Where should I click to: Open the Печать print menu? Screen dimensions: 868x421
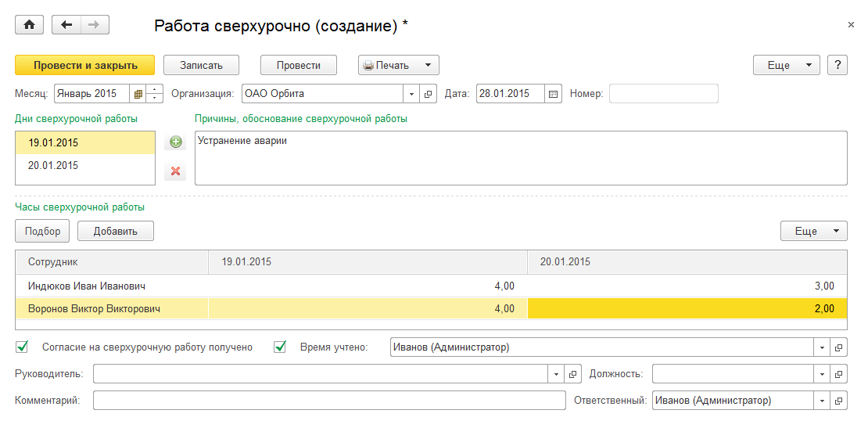(x=398, y=66)
